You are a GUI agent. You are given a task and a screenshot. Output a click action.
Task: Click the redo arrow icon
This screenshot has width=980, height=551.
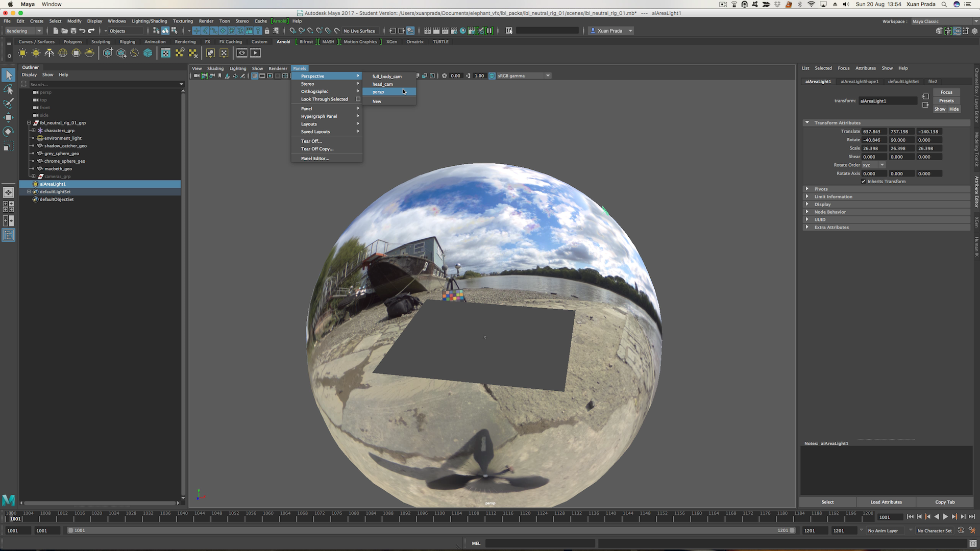click(x=91, y=31)
